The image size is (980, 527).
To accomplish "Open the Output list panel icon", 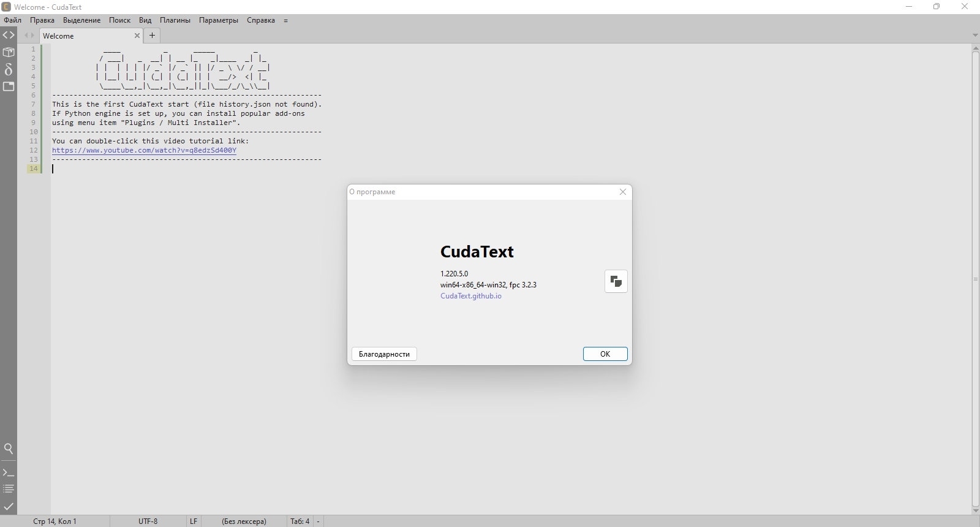I will click(9, 489).
